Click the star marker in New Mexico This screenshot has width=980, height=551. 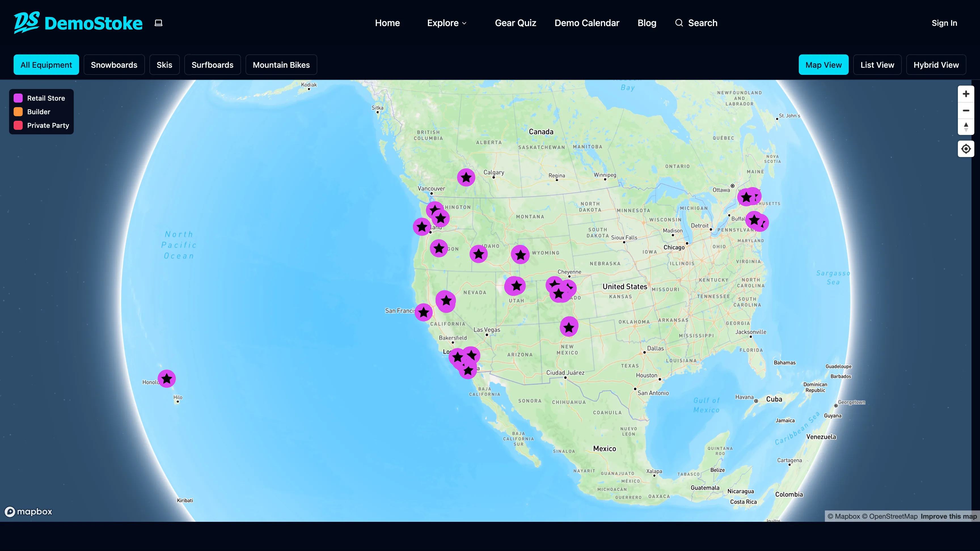pos(569,327)
